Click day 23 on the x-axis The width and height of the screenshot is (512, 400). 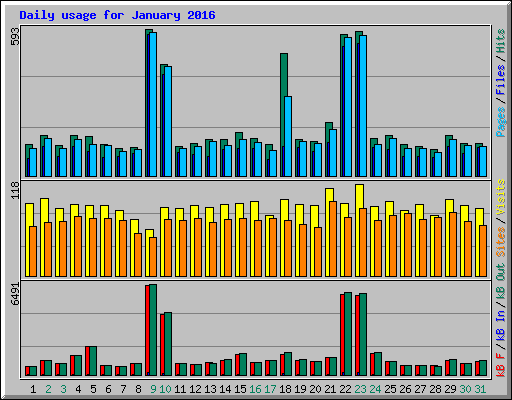click(x=360, y=389)
